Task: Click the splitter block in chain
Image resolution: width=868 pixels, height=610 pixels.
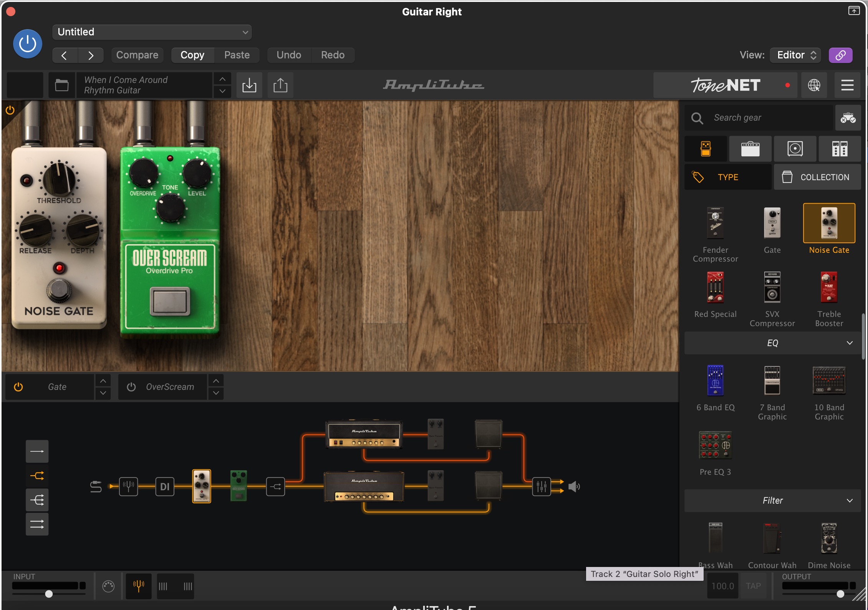Action: (275, 486)
